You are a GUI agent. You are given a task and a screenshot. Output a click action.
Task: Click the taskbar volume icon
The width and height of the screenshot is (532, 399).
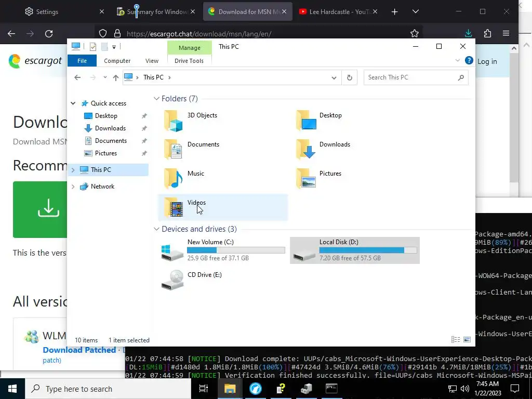pyautogui.click(x=465, y=389)
